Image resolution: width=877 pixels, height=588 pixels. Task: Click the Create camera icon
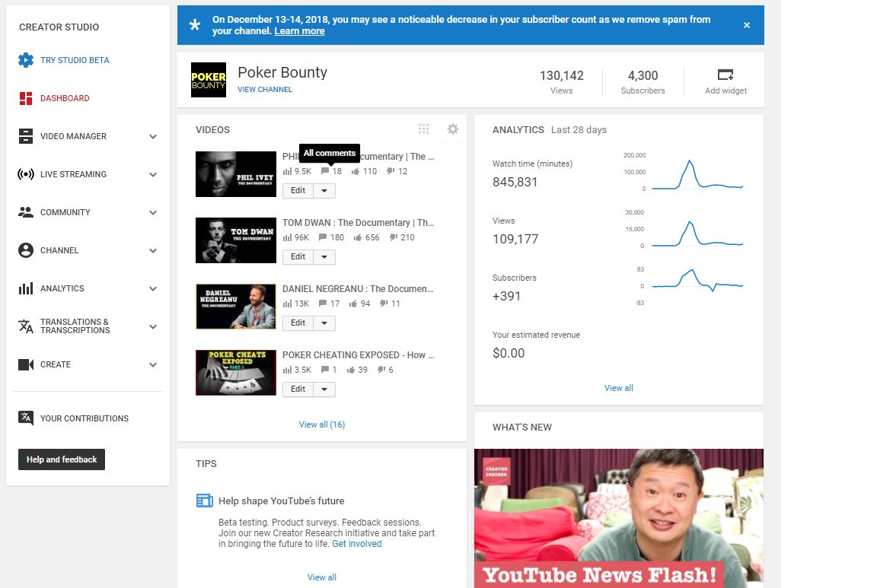click(x=26, y=364)
